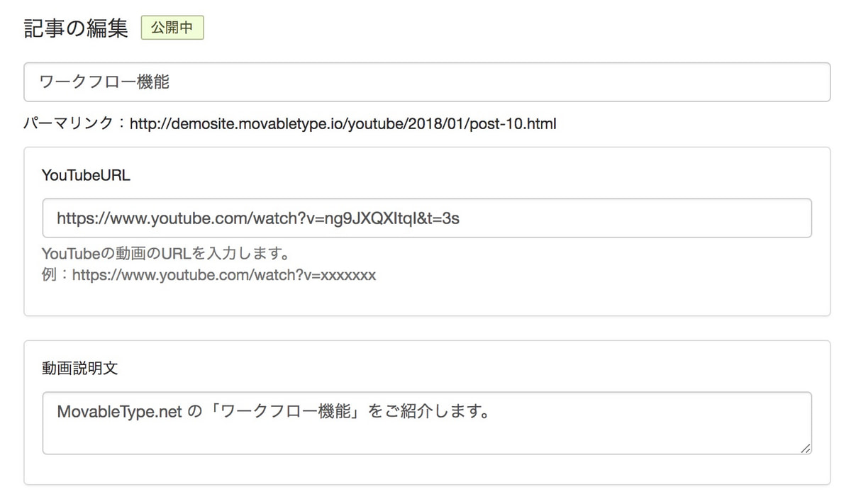Click the 記事の編集 heading
The width and height of the screenshot is (851, 504).
(76, 28)
